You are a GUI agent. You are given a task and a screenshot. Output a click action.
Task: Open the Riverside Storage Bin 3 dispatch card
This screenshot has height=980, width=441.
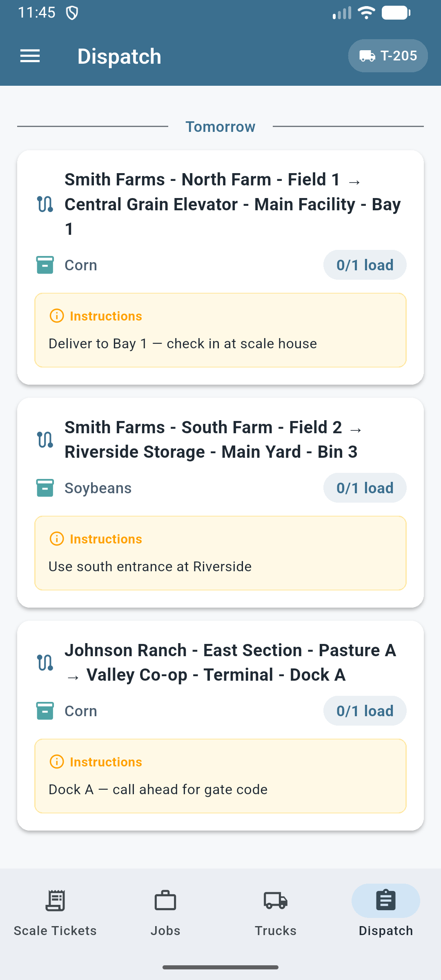tap(220, 503)
